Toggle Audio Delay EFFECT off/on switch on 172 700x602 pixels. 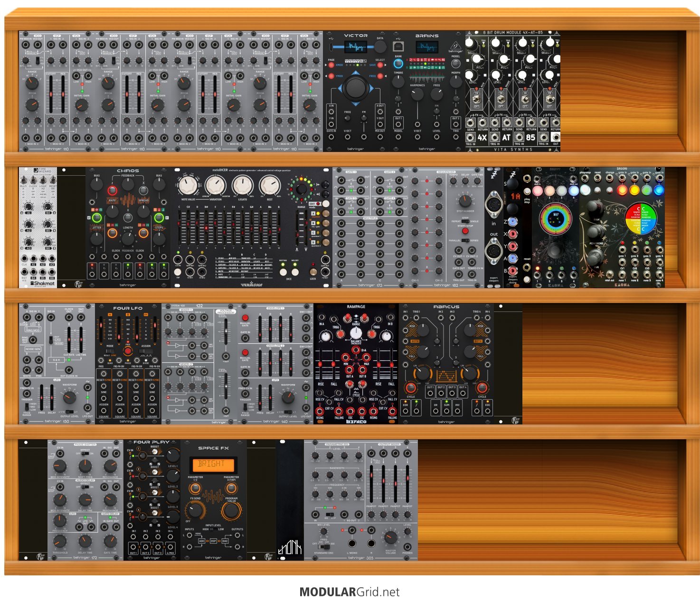pyautogui.click(x=85, y=488)
